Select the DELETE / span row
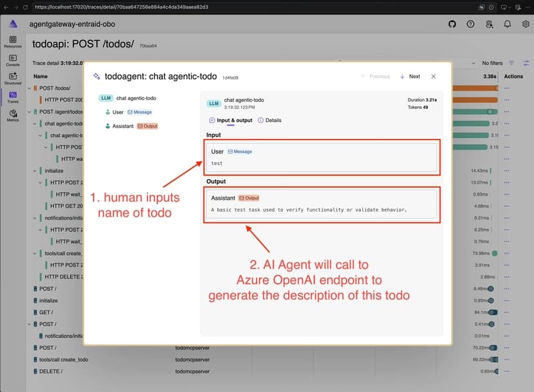The image size is (534, 392). [x=51, y=371]
